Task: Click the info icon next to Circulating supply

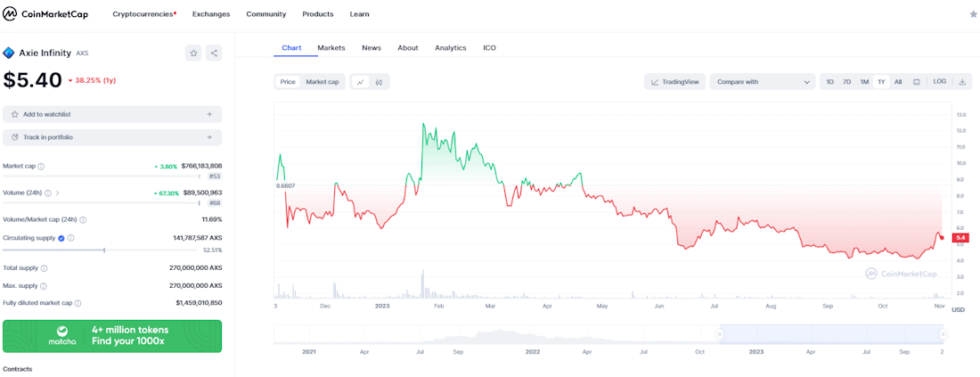Action: click(x=70, y=238)
